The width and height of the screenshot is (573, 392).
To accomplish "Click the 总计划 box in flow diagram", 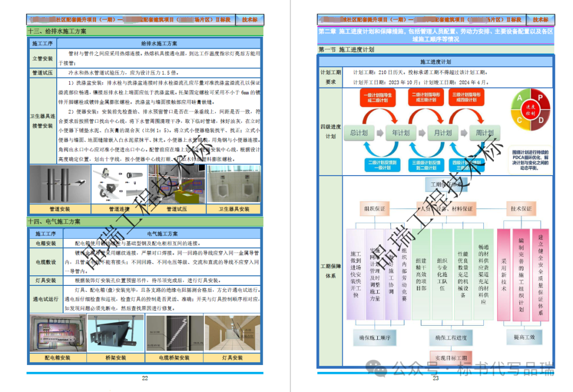I will pos(359,133).
